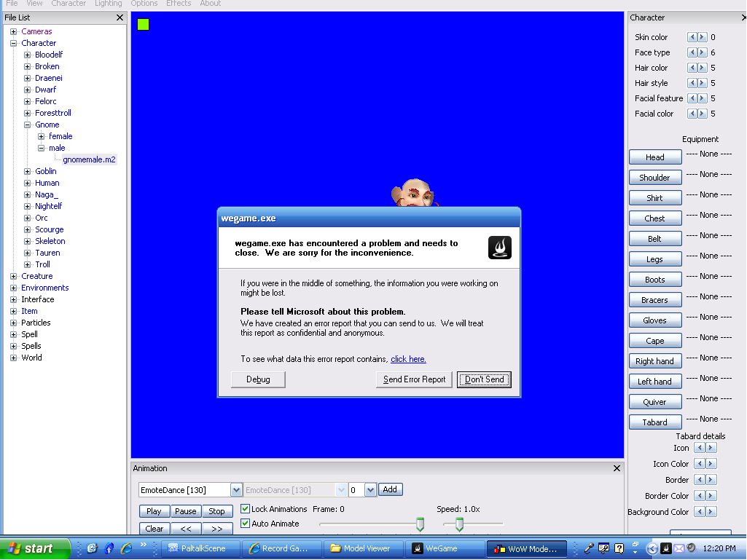
Task: Expand the Bloodelf tree node
Action: coord(27,55)
